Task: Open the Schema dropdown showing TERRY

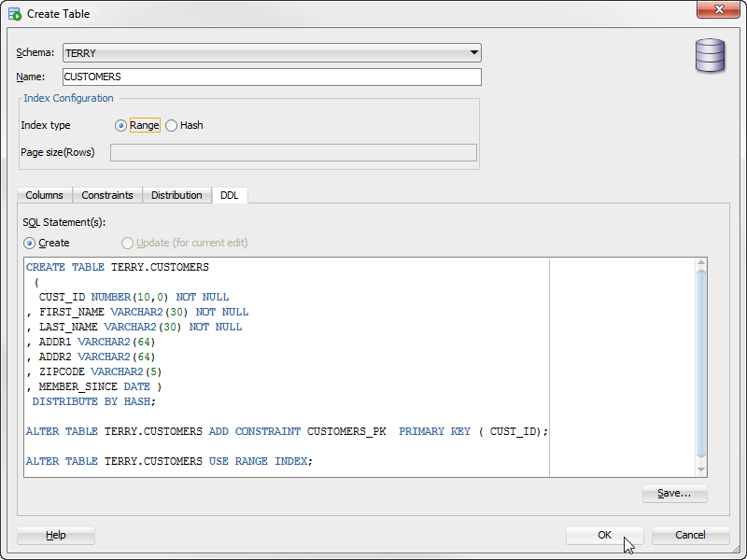Action: (x=272, y=53)
